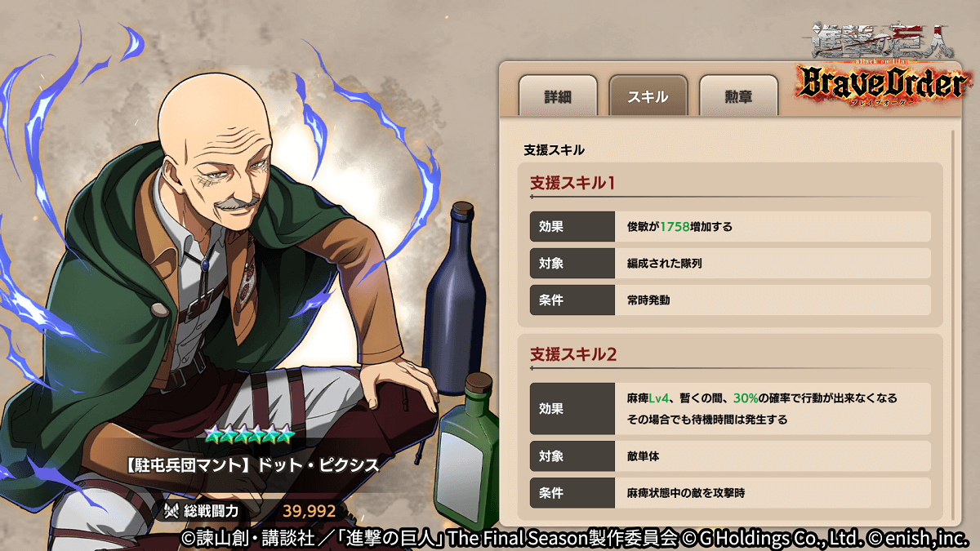Click the 支援スキル2 header
This screenshot has width=980, height=551.
click(x=573, y=354)
